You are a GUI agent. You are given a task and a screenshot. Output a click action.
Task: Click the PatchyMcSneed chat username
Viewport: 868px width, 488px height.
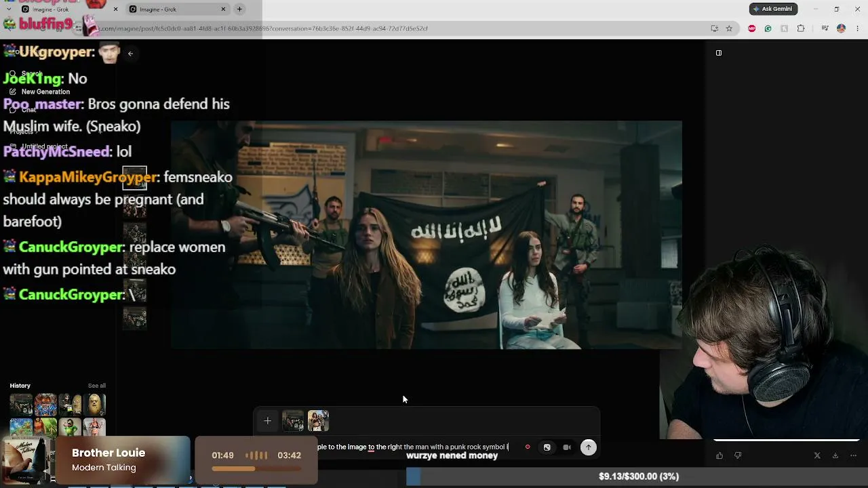click(56, 152)
